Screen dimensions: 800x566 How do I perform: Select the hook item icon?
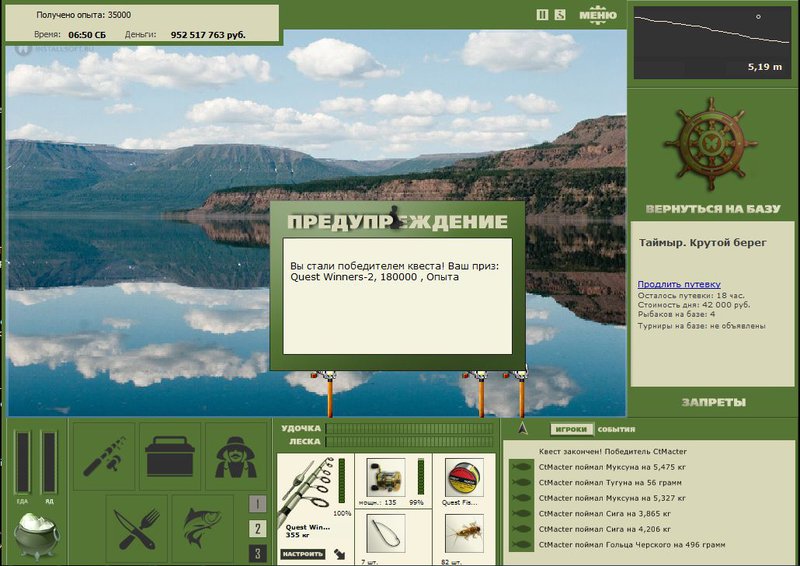click(385, 534)
